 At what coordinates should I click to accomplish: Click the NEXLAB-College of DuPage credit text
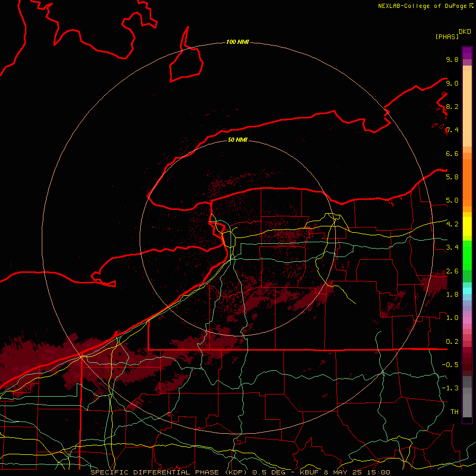click(x=422, y=6)
